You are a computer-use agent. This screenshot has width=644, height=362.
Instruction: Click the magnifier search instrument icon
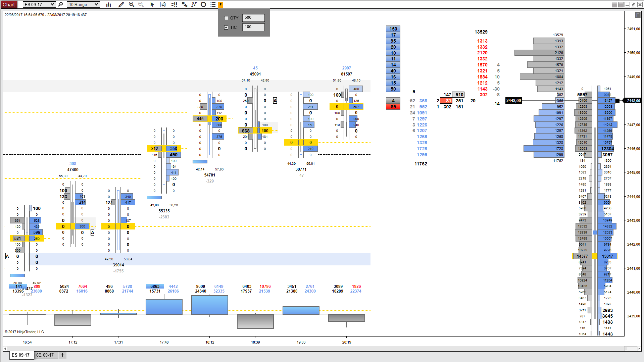pyautogui.click(x=60, y=4)
